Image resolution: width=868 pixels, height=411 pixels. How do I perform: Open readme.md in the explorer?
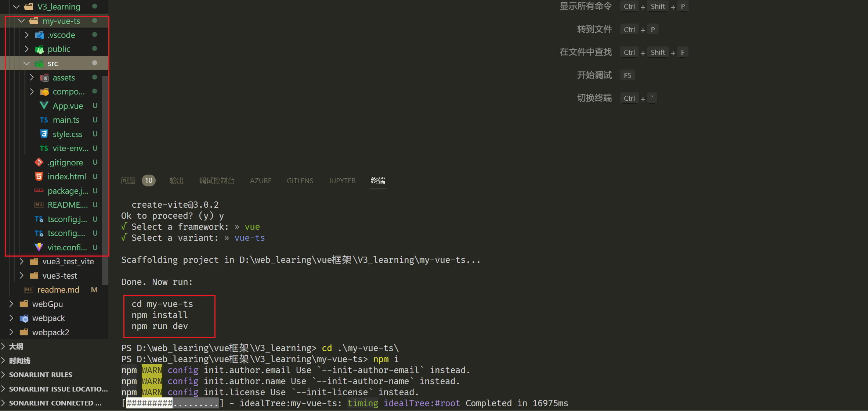point(58,290)
